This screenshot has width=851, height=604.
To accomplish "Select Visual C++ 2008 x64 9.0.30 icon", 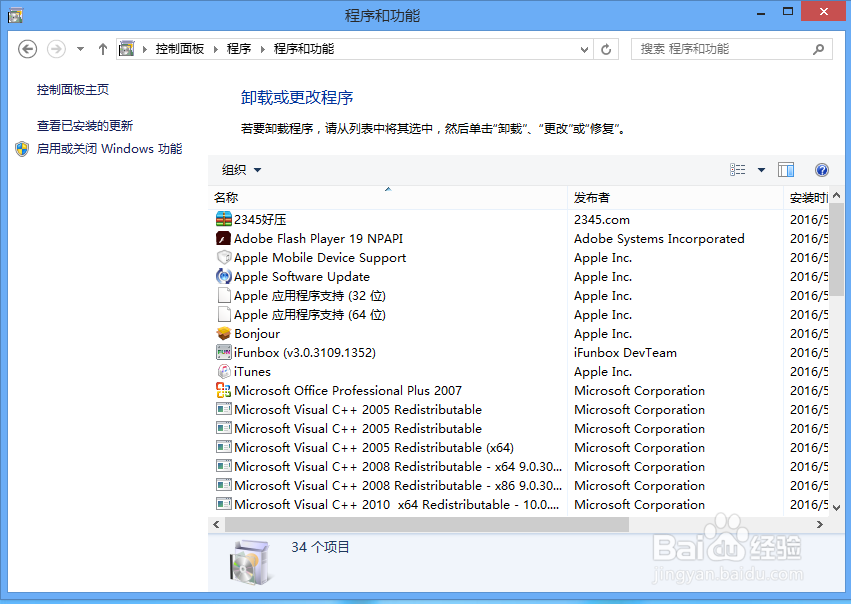I will coord(224,466).
